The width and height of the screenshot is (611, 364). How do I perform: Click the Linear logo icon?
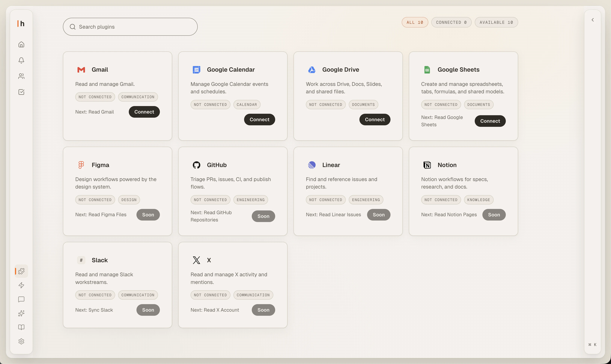pos(312,165)
